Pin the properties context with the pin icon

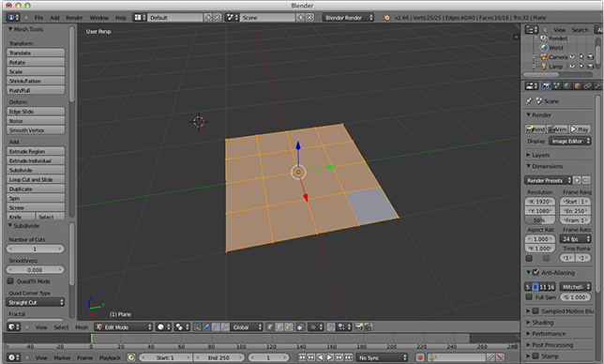coord(529,101)
